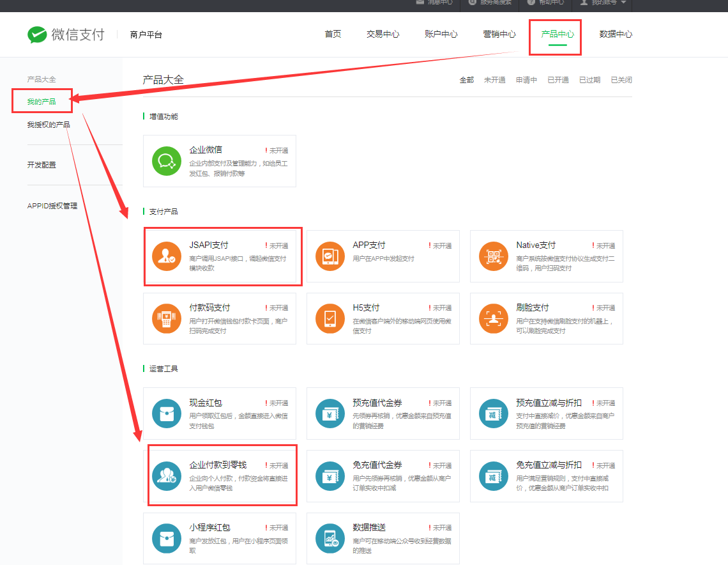Image resolution: width=728 pixels, height=565 pixels.
Task: Open the 营销中心 navigation tab
Action: tap(499, 34)
